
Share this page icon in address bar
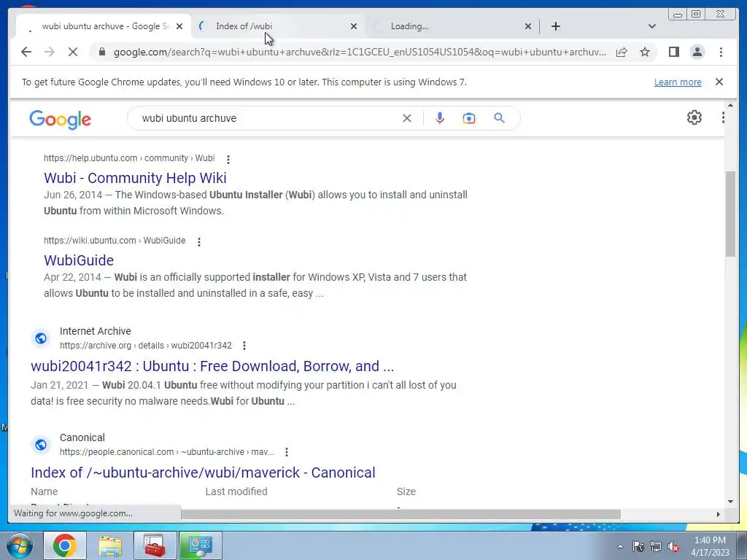622,52
